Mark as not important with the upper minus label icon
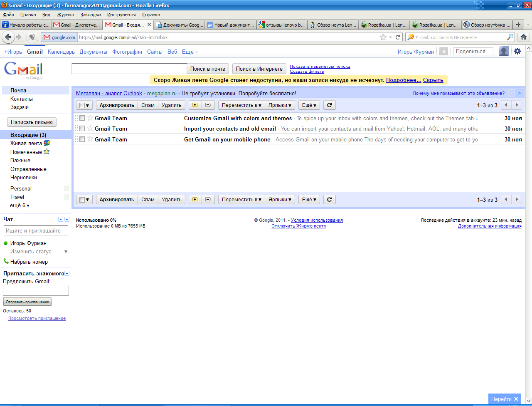This screenshot has height=406, width=532. coord(208,105)
